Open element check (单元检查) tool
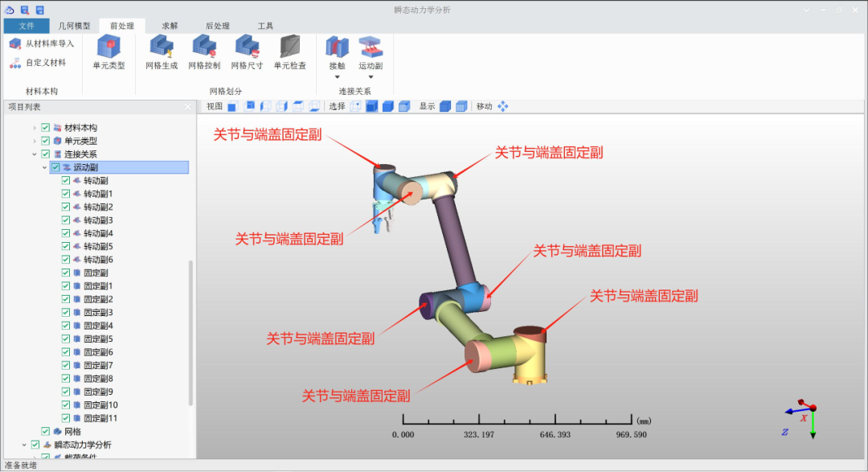868x472 pixels. click(289, 52)
